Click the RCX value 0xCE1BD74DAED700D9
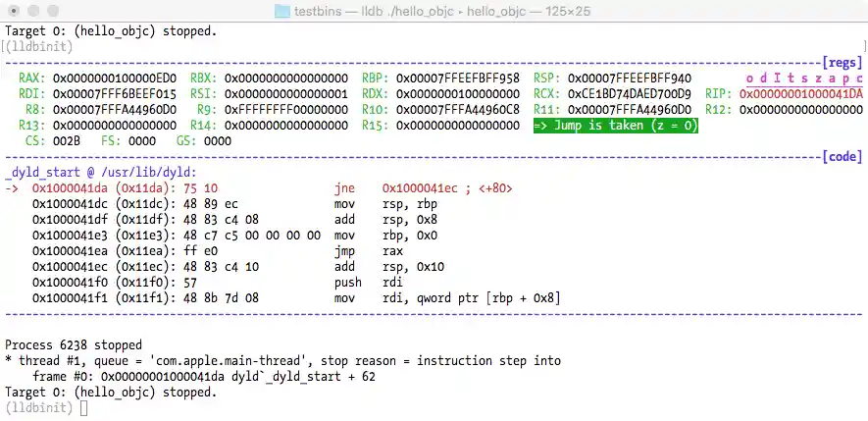 click(x=630, y=94)
